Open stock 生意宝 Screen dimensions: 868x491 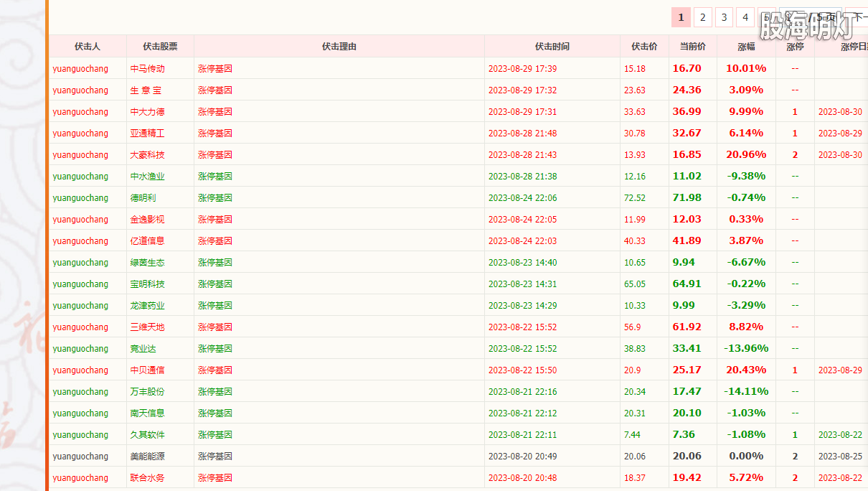pos(146,90)
